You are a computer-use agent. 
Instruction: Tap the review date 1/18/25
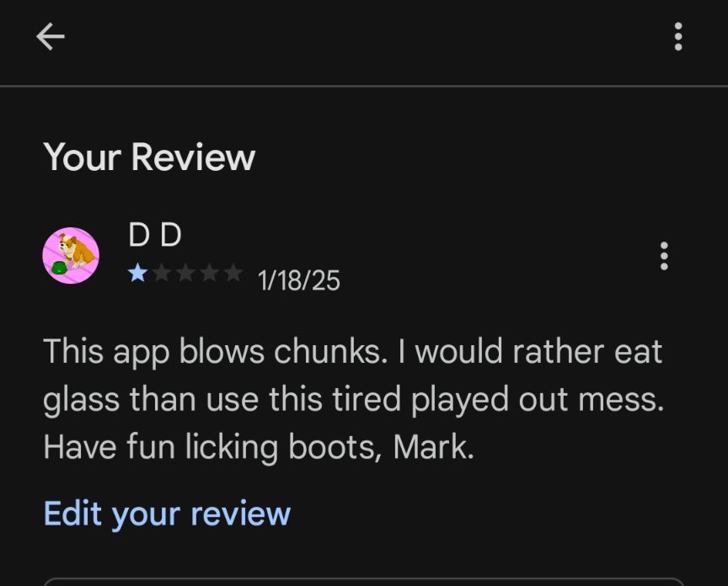coord(298,280)
